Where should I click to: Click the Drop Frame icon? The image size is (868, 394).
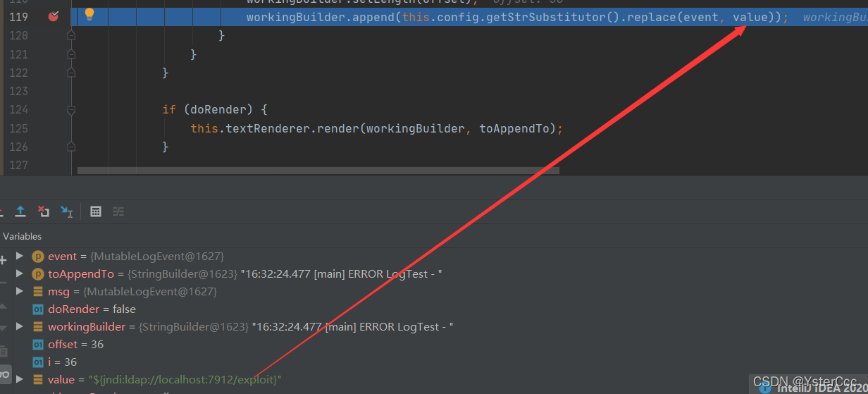[44, 211]
